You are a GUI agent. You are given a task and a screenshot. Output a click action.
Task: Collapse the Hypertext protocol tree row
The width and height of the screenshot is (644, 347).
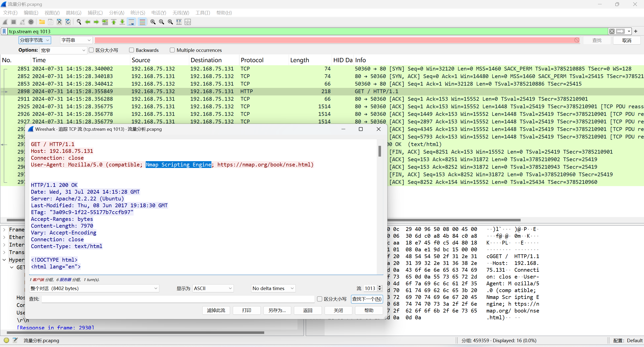click(4, 260)
